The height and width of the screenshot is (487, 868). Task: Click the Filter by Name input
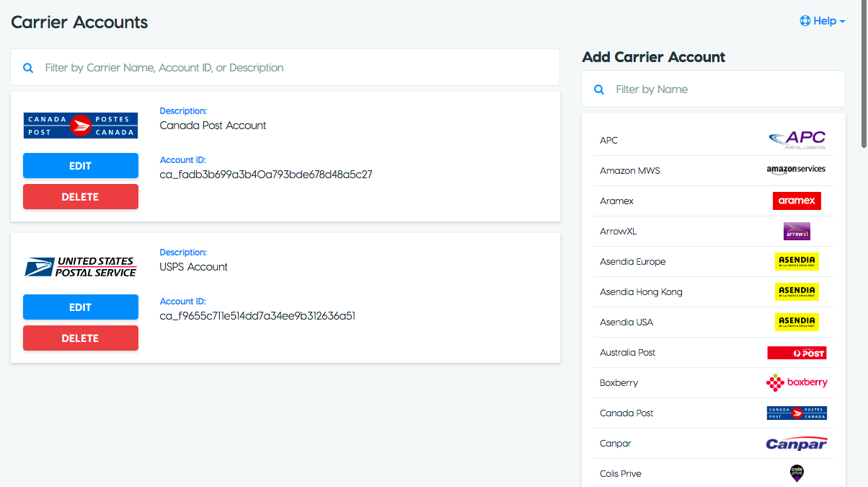(x=713, y=89)
